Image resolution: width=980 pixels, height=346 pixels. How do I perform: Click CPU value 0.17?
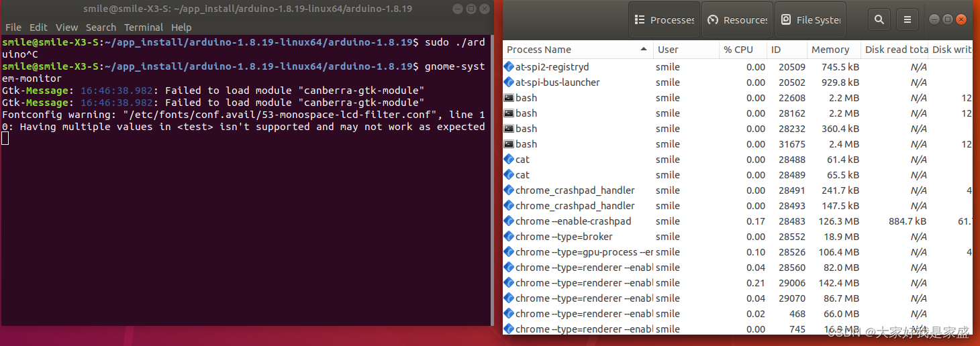756,221
